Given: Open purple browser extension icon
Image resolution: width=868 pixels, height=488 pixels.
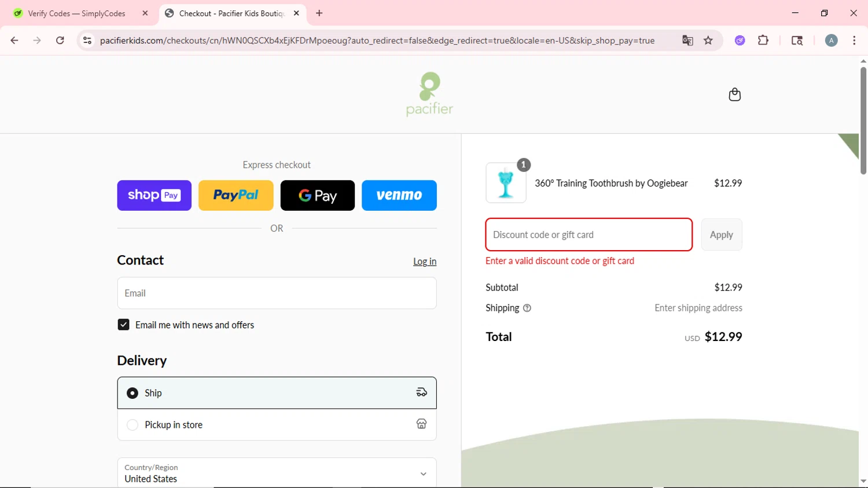Looking at the screenshot, I should [x=740, y=41].
